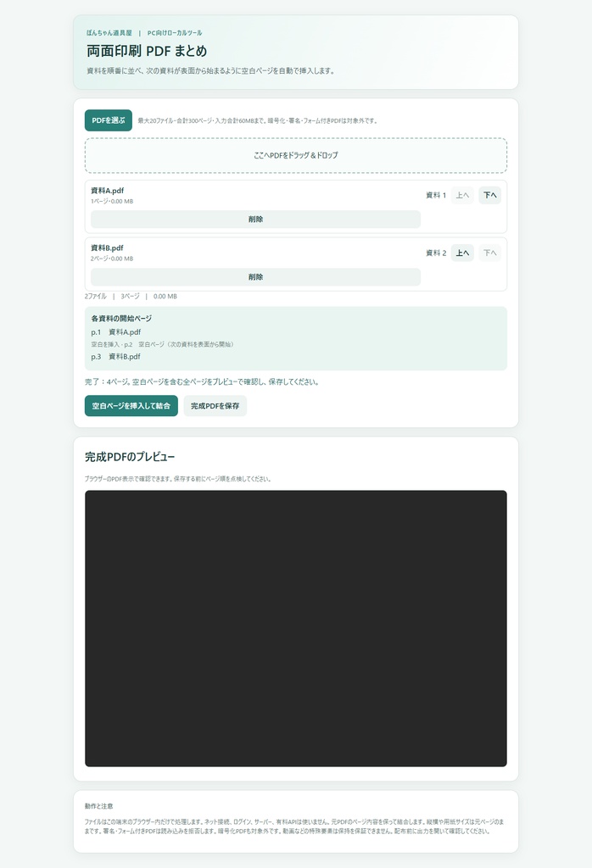Screen dimensions: 592x868
Task: Click the 各資料の開始ページ heading
Action: 121,319
